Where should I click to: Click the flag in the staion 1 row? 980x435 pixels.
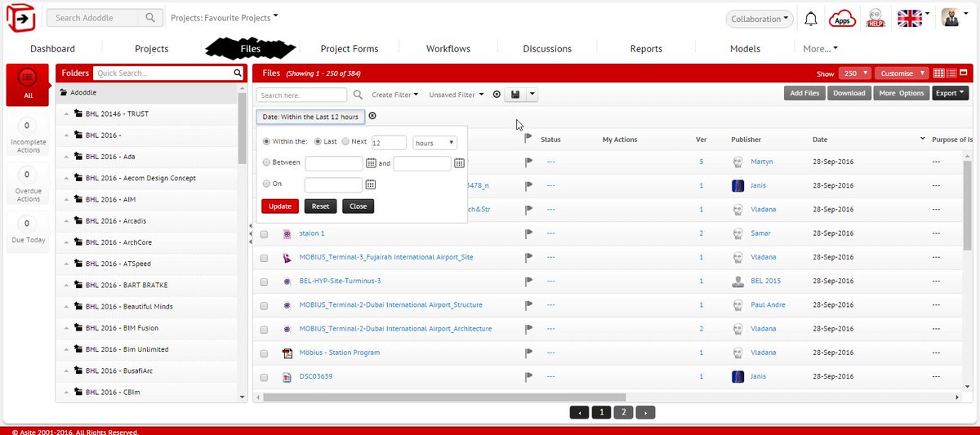coord(528,233)
